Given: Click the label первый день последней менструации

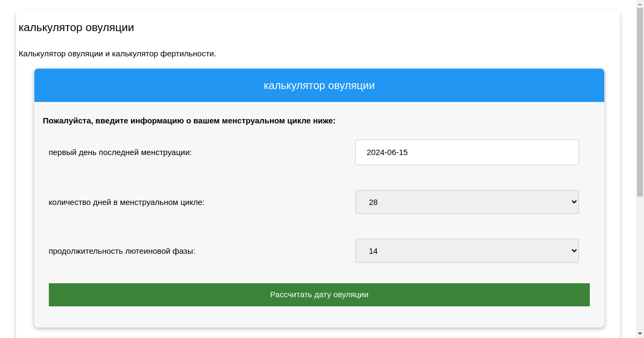Looking at the screenshot, I should (120, 152).
